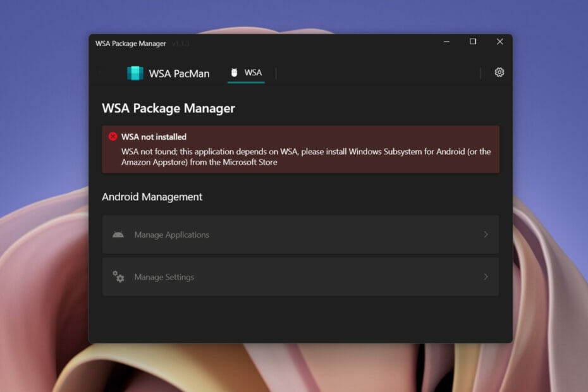Open the Manage Settings row
Viewport: 588px width, 392px height.
[300, 277]
